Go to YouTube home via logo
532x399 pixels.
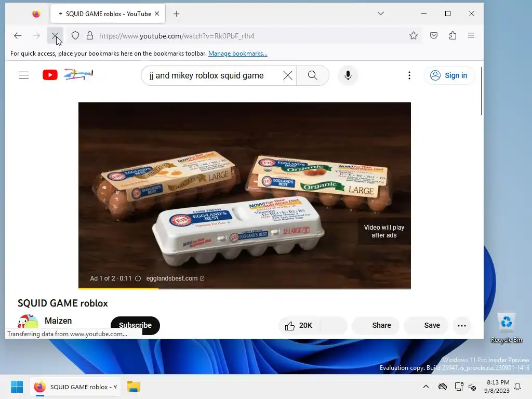coord(50,75)
